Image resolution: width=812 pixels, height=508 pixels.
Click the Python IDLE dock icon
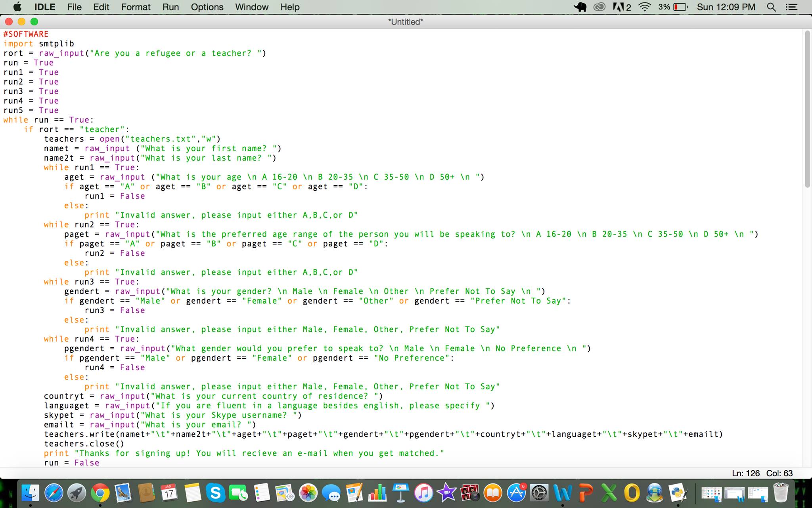point(678,493)
